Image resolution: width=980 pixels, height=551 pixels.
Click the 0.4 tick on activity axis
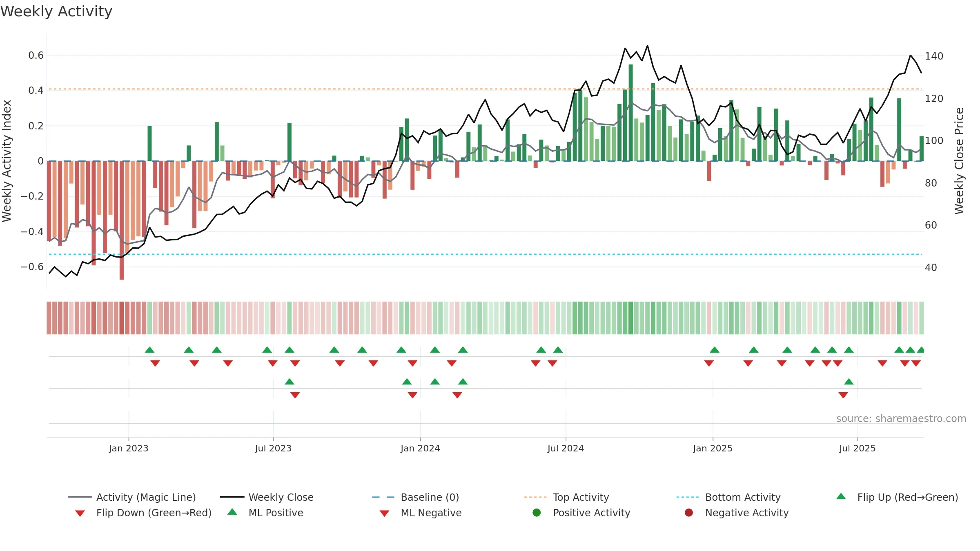click(x=36, y=90)
